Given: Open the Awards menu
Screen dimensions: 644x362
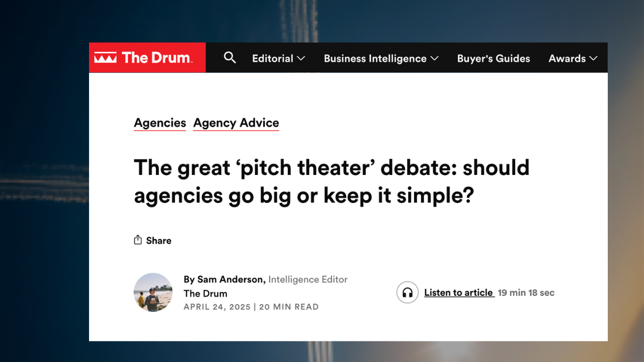Looking at the screenshot, I should point(567,58).
